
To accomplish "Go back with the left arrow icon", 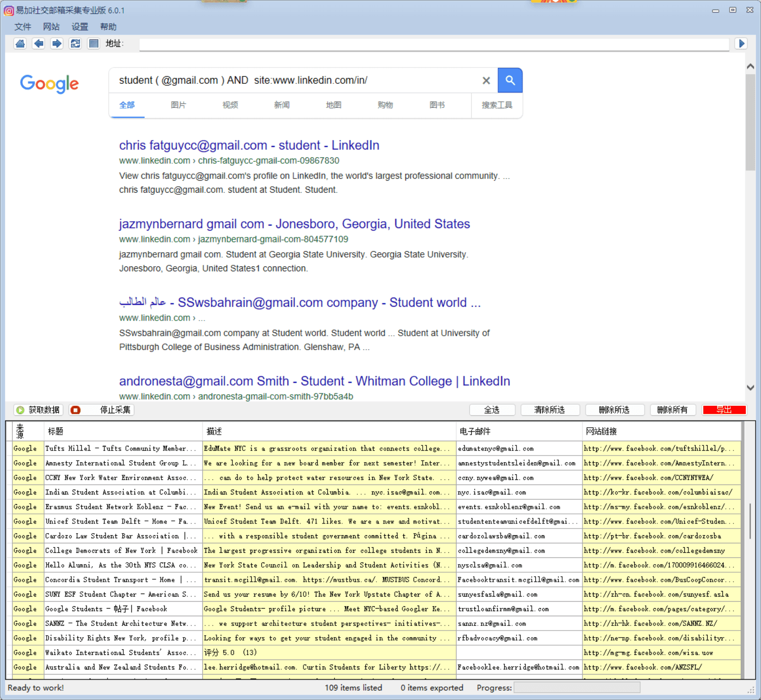I will [x=39, y=44].
